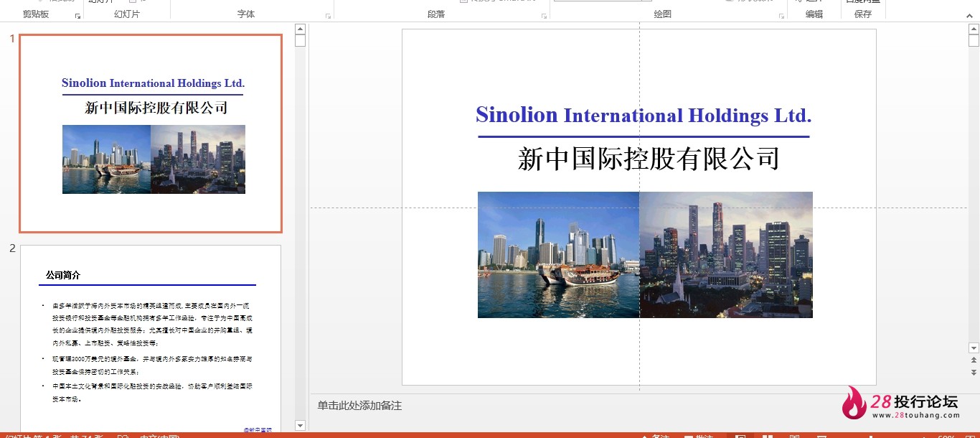Select the night skyline photo on main slide
This screenshot has width=980, height=438.
[726, 254]
